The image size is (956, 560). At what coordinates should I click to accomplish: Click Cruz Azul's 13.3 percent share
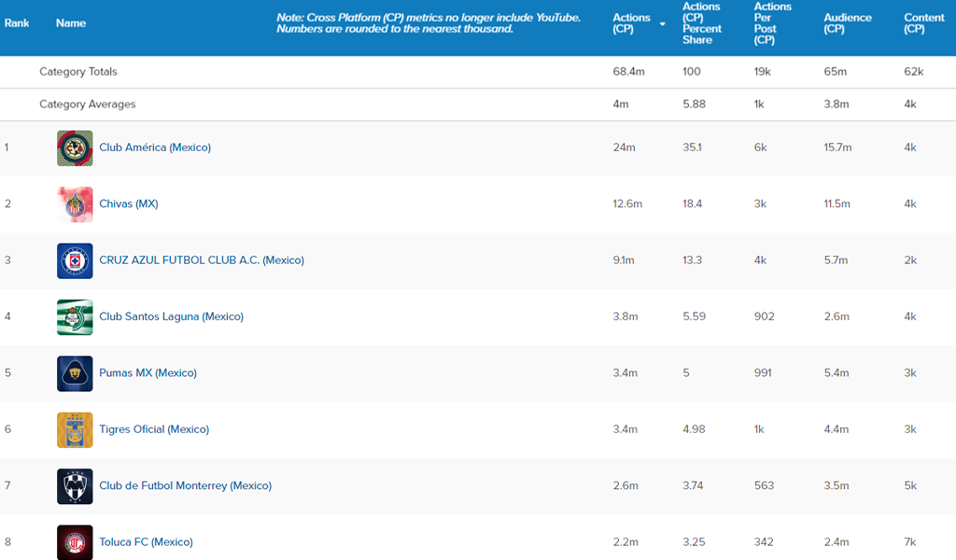point(692,260)
